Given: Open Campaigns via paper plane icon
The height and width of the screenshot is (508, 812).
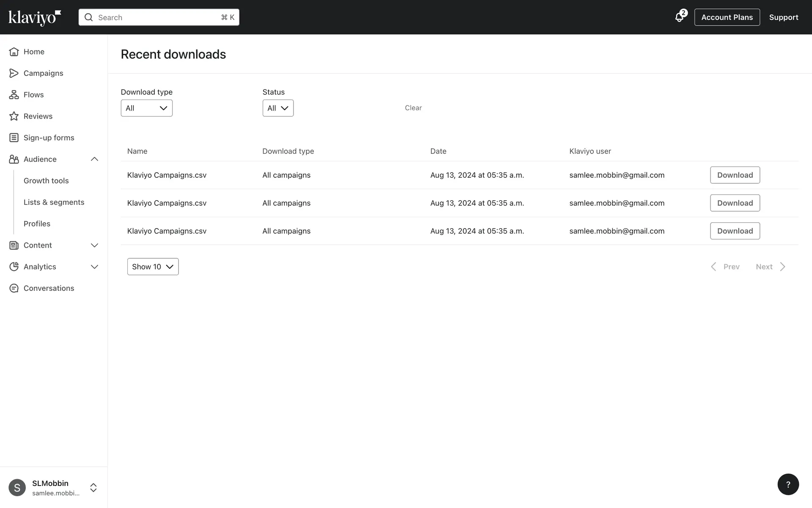Looking at the screenshot, I should tap(14, 73).
